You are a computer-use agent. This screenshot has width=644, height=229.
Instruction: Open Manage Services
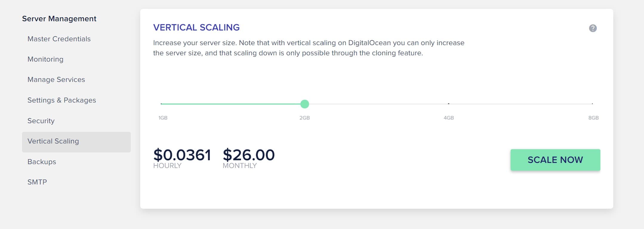[56, 80]
